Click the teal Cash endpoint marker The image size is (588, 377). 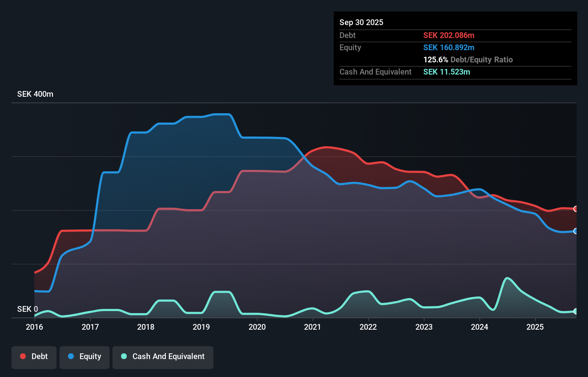pyautogui.click(x=575, y=311)
